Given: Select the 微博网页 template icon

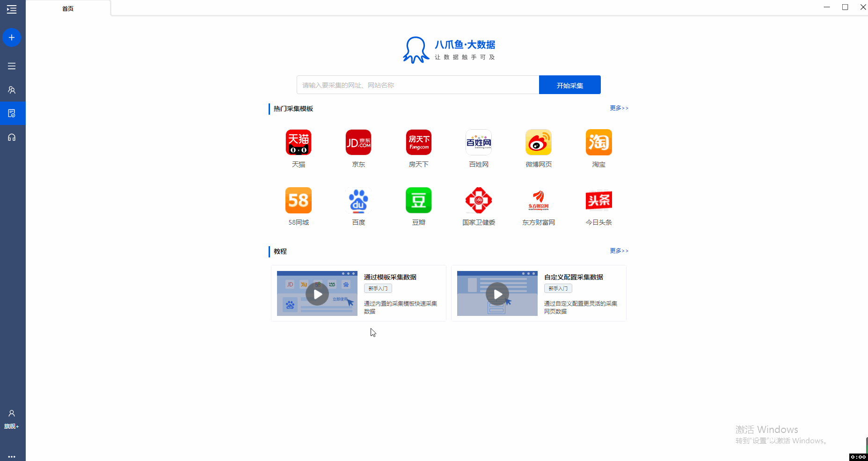Looking at the screenshot, I should click(539, 142).
